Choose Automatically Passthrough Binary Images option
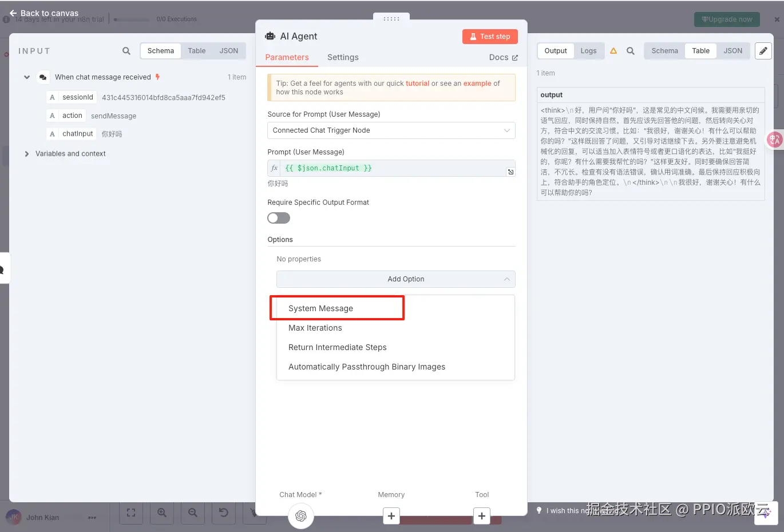The height and width of the screenshot is (532, 784). click(x=395, y=367)
